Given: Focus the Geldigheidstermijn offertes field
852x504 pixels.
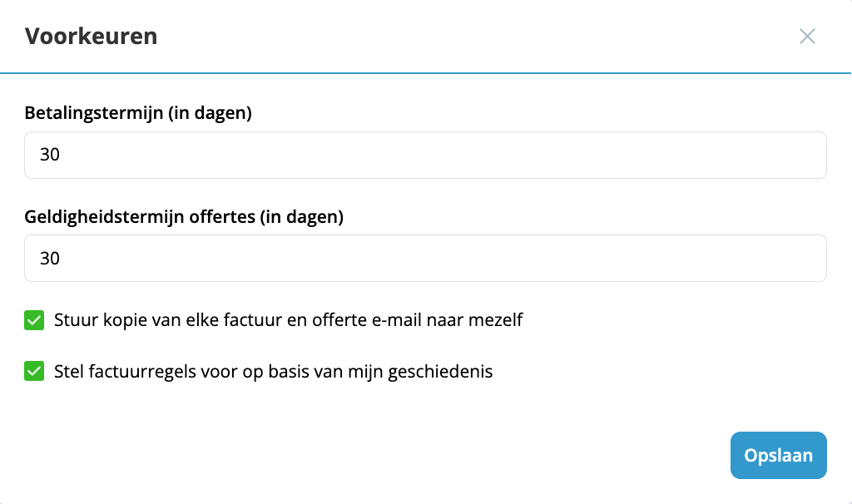Looking at the screenshot, I should click(424, 258).
